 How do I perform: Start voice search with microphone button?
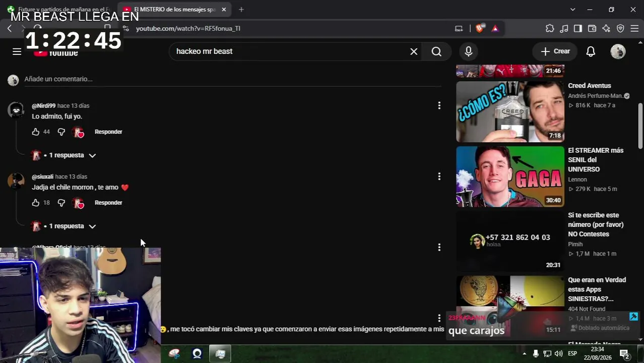pos(469,51)
